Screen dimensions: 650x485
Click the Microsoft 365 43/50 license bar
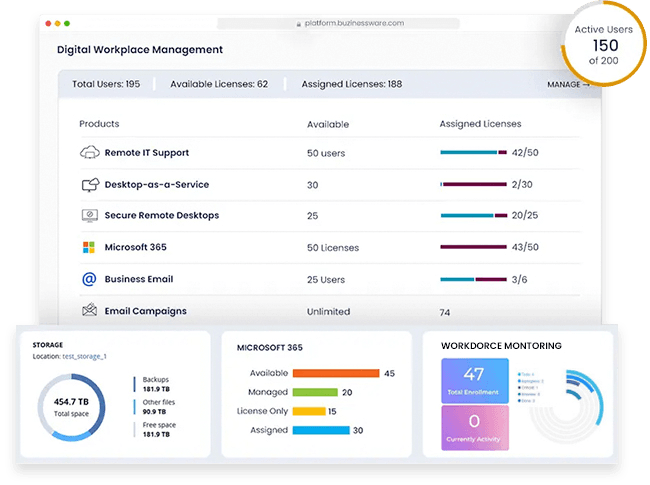(473, 248)
